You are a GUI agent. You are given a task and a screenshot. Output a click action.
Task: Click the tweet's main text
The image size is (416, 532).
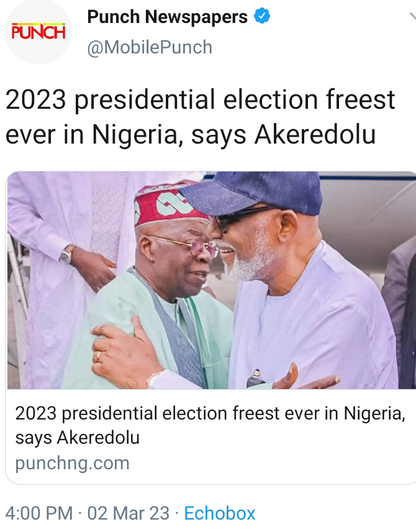click(x=199, y=117)
